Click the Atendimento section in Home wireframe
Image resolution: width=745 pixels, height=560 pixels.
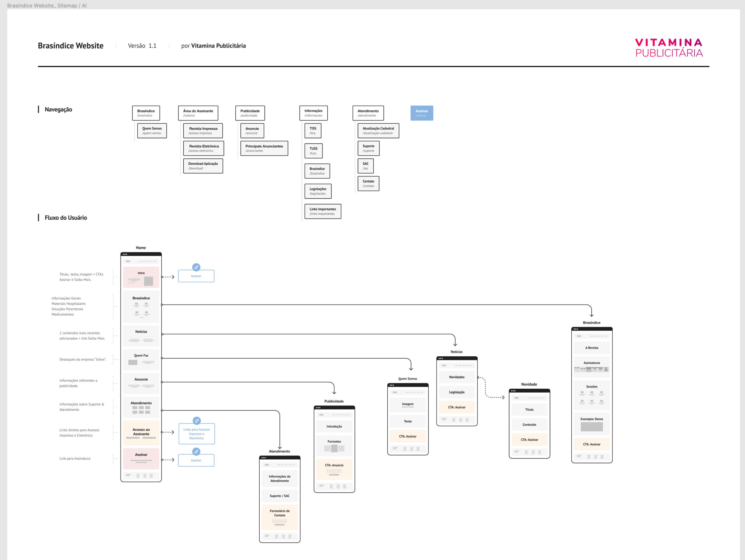pyautogui.click(x=141, y=408)
